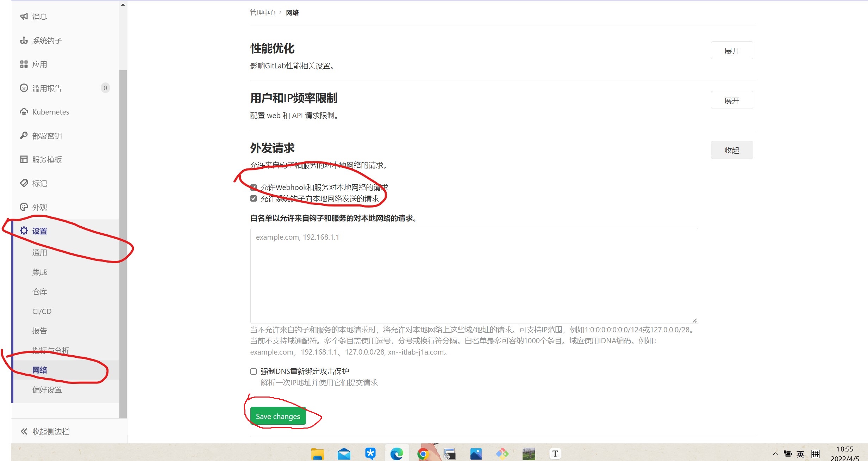This screenshot has height=461, width=868.
Task: Open 系统钩子 via its hook icon
Action: click(x=24, y=41)
